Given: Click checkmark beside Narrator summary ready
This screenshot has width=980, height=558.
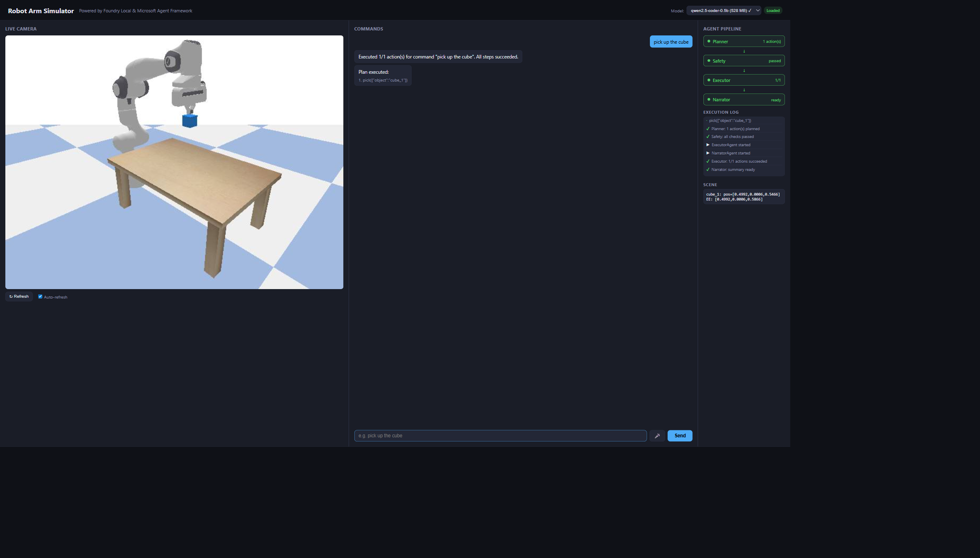Looking at the screenshot, I should 708,170.
